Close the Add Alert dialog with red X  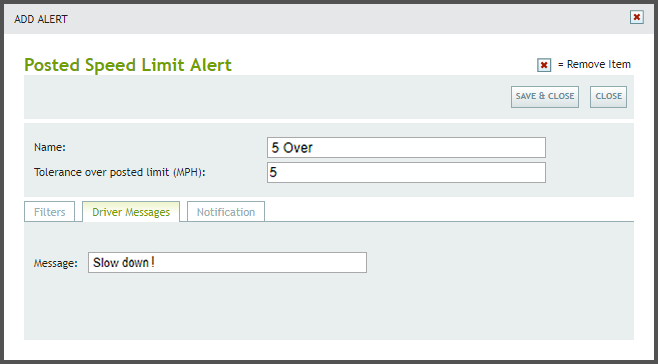637,17
